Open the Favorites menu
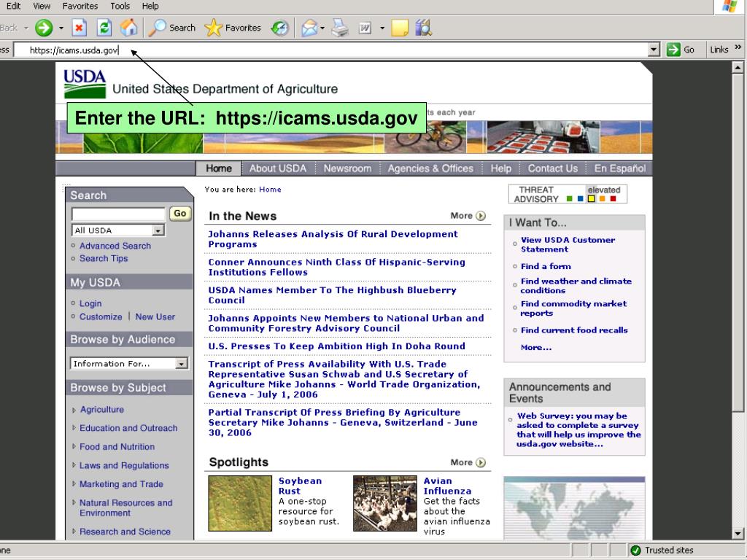 tap(80, 6)
